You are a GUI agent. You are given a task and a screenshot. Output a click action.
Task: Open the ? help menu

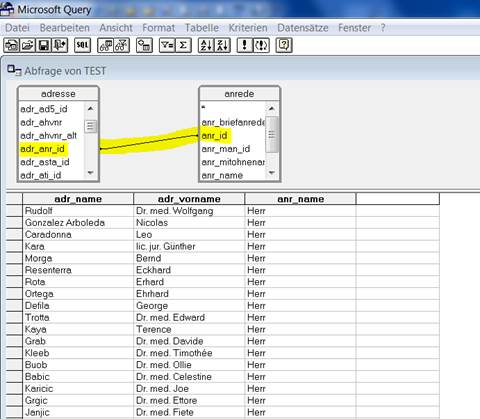point(383,28)
